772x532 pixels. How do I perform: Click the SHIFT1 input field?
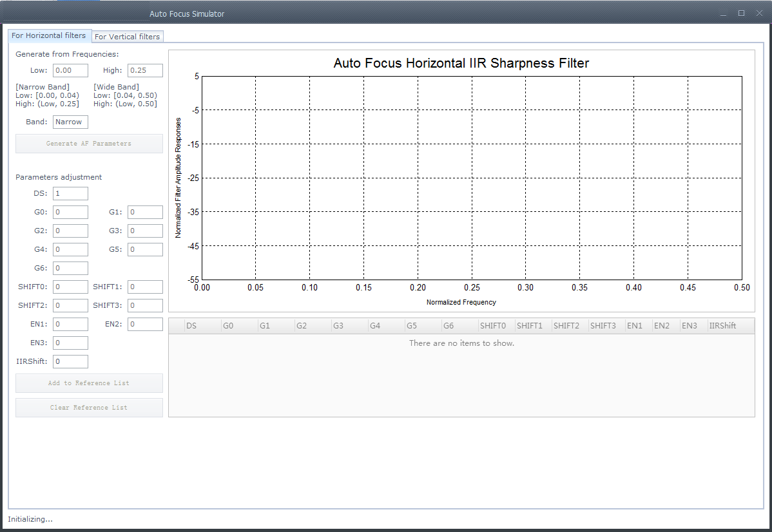click(x=145, y=287)
